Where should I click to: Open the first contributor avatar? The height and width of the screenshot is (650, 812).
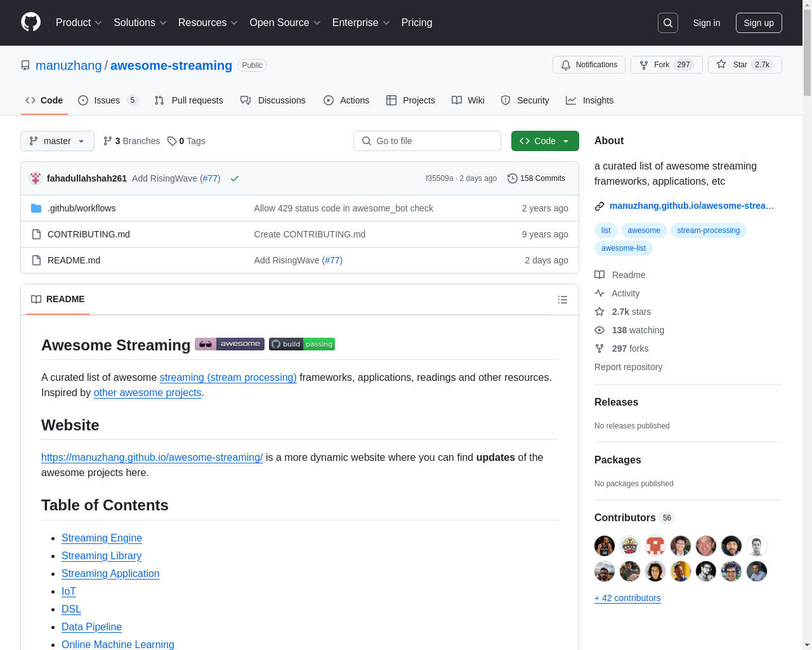pyautogui.click(x=605, y=546)
